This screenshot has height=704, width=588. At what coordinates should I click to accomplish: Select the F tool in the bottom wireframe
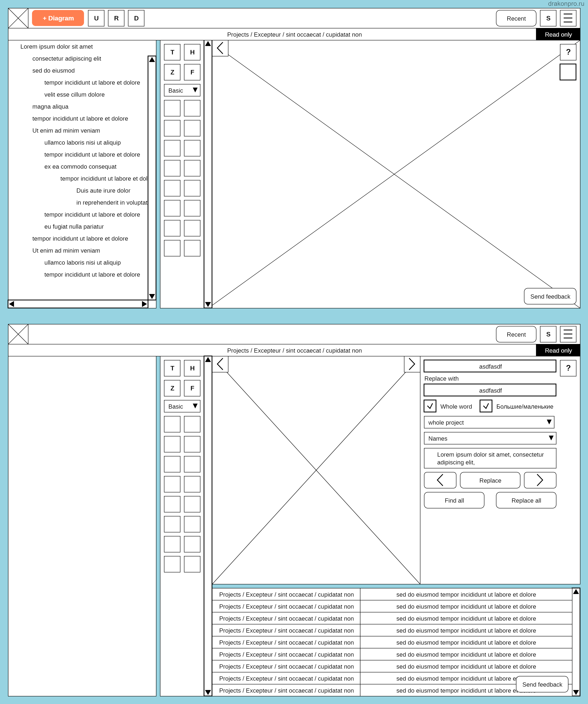(192, 388)
